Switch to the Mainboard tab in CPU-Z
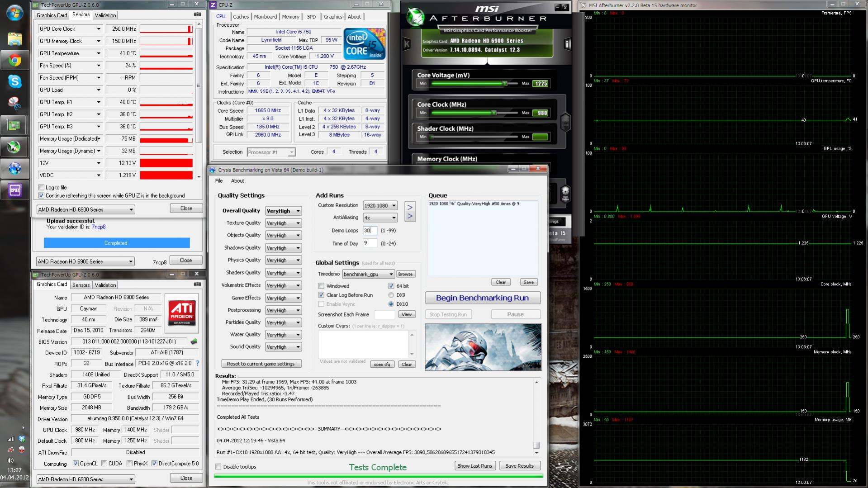This screenshot has width=868, height=488. point(265,17)
